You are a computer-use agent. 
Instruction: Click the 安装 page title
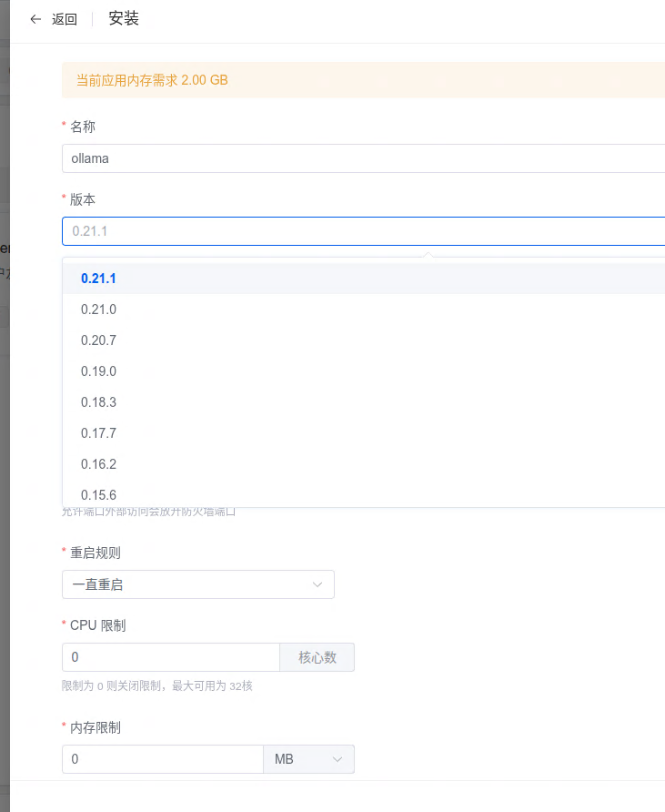[124, 18]
